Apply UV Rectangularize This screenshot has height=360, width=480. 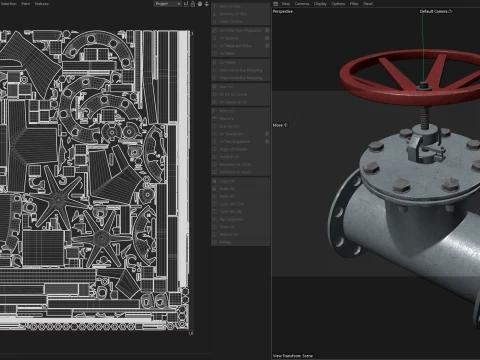point(238,141)
